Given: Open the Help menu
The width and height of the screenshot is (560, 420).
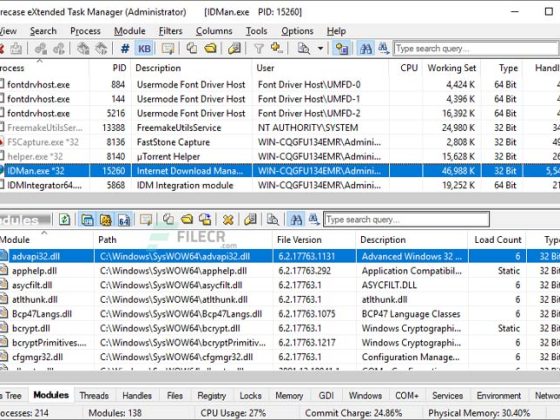Looking at the screenshot, I should tap(336, 31).
